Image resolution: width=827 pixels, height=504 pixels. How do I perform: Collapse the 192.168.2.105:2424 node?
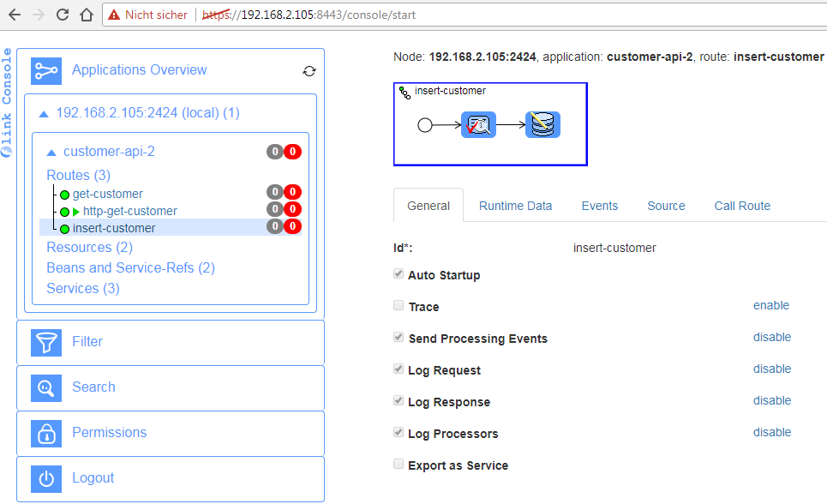coord(44,113)
